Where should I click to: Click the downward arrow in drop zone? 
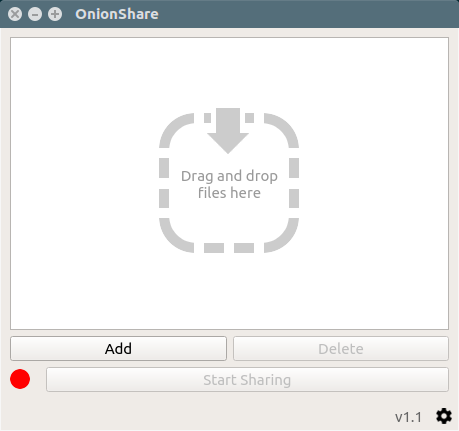[x=228, y=131]
